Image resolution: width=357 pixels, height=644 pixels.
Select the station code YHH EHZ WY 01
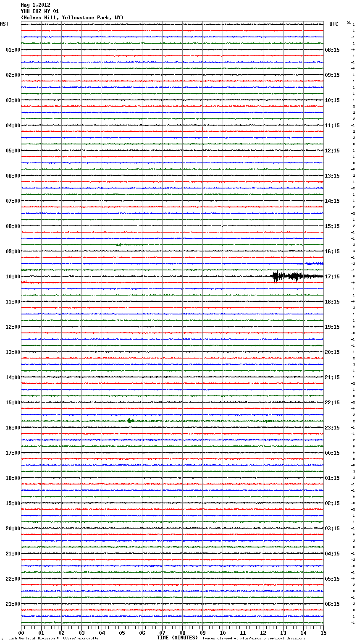[x=40, y=11]
